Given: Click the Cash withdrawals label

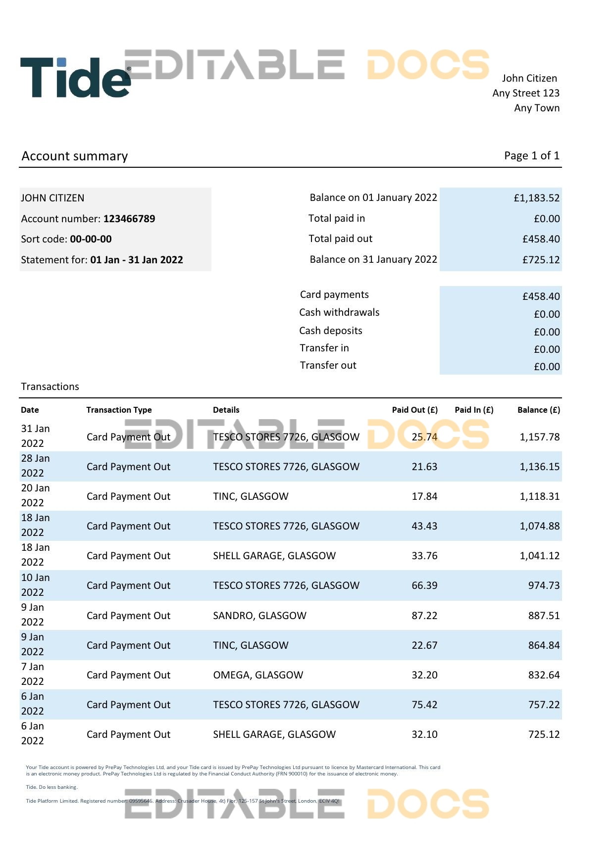Looking at the screenshot, I should 339,312.
